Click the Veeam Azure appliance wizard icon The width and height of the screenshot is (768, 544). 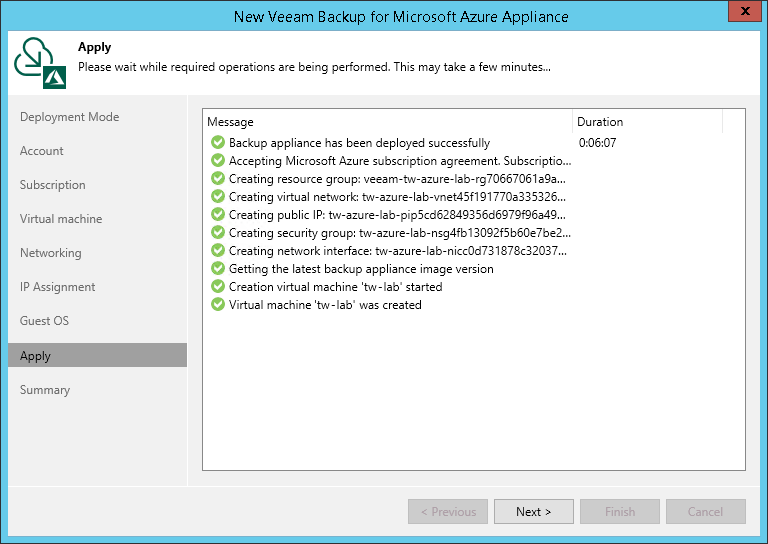pos(40,63)
